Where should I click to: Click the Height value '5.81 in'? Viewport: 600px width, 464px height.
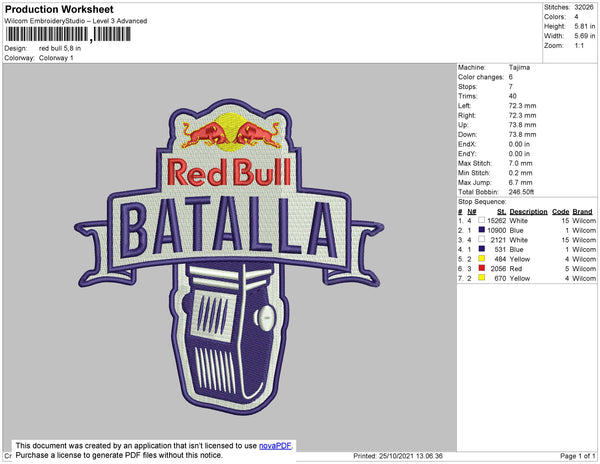click(585, 26)
